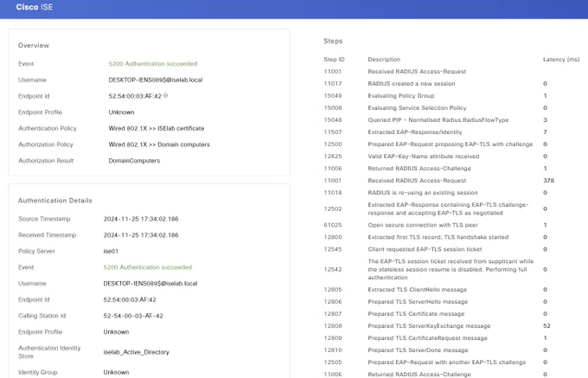
Task: Click Authentication Details event '5200 Authentication succeeded'
Action: coord(147,267)
